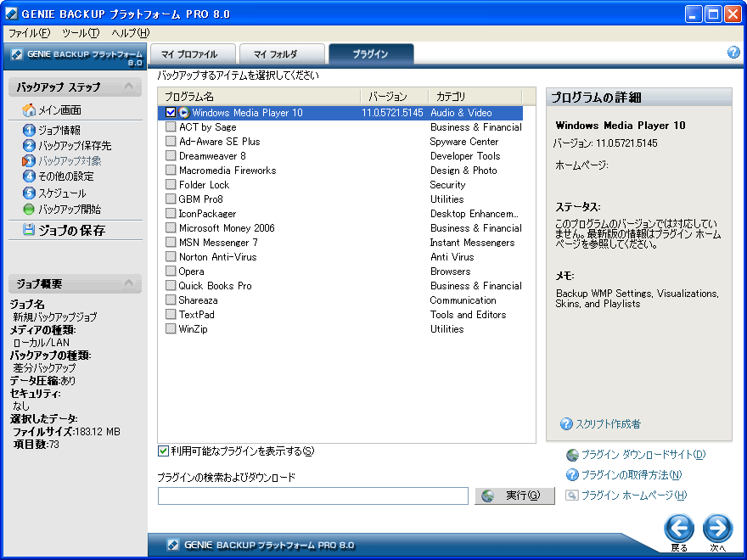Screen dimensions: 747x560
Task: Go forward with the 次へ arrow
Action: coord(717,528)
